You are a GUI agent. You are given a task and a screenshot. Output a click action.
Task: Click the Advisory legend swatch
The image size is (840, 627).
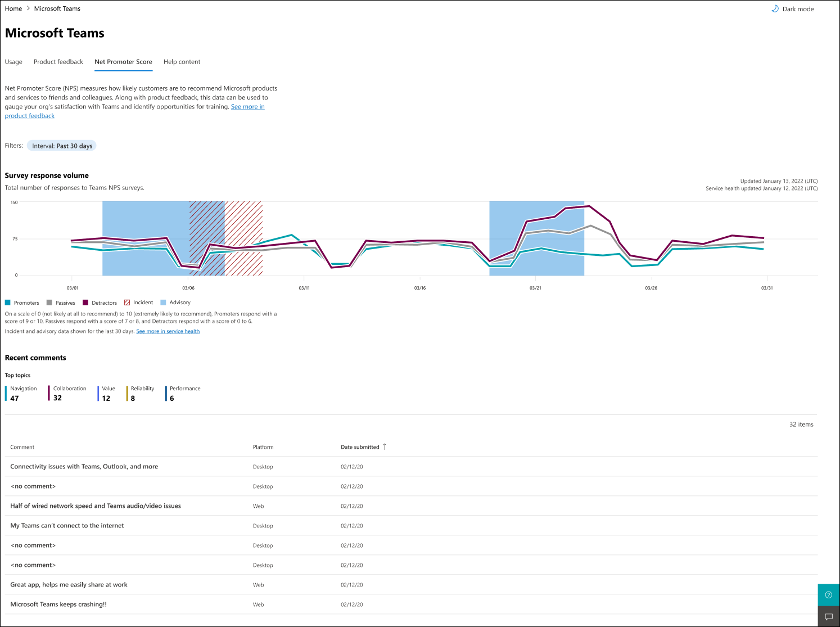164,303
